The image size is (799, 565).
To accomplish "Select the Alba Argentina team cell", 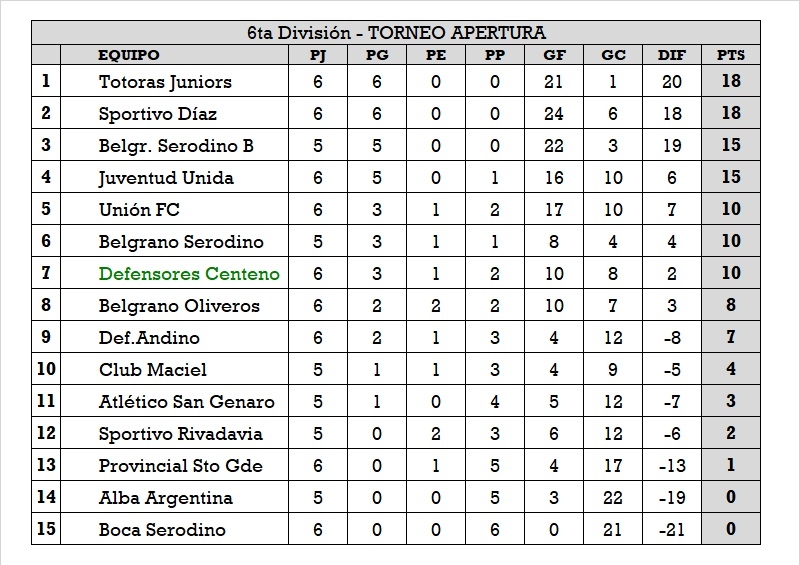I will (x=166, y=498).
